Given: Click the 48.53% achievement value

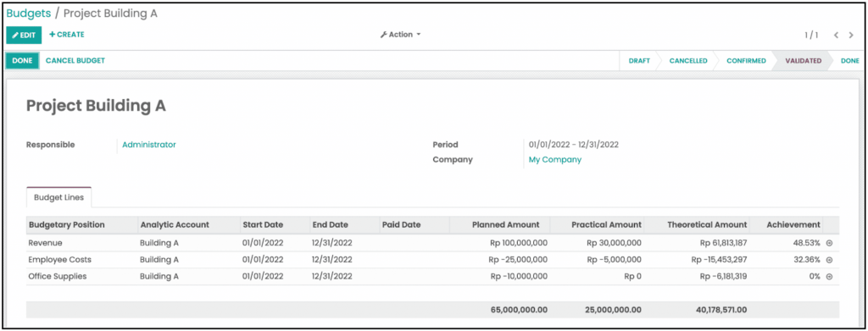Looking at the screenshot, I should click(806, 243).
